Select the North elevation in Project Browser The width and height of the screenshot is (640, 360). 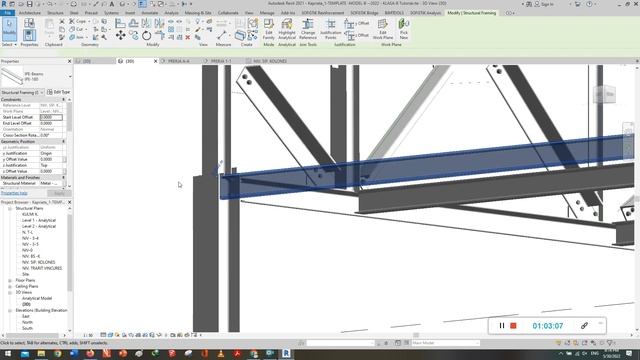pyautogui.click(x=27, y=322)
